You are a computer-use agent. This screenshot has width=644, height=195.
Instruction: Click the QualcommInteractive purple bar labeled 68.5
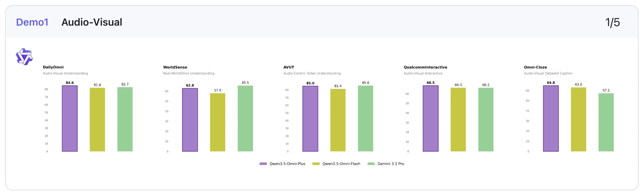430,118
